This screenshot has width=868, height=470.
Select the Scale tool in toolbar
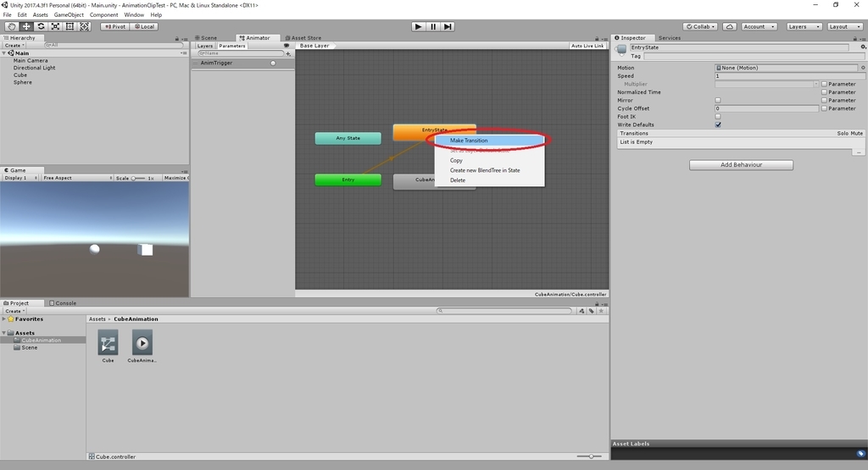tap(55, 26)
